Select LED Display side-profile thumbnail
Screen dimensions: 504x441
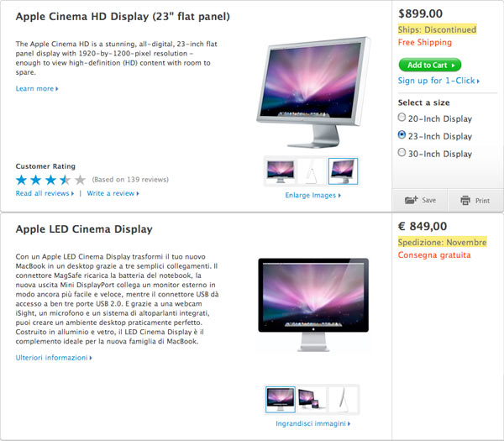tap(343, 398)
